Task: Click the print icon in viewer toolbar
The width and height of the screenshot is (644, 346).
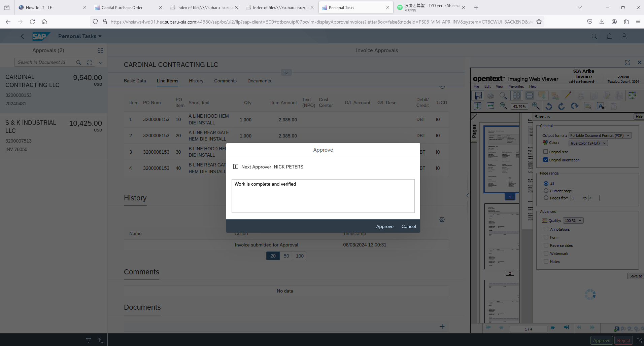Action: 490,96
